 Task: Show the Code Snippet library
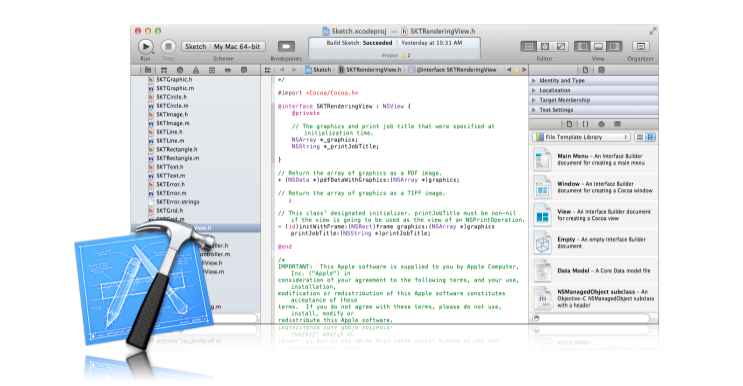[x=586, y=124]
